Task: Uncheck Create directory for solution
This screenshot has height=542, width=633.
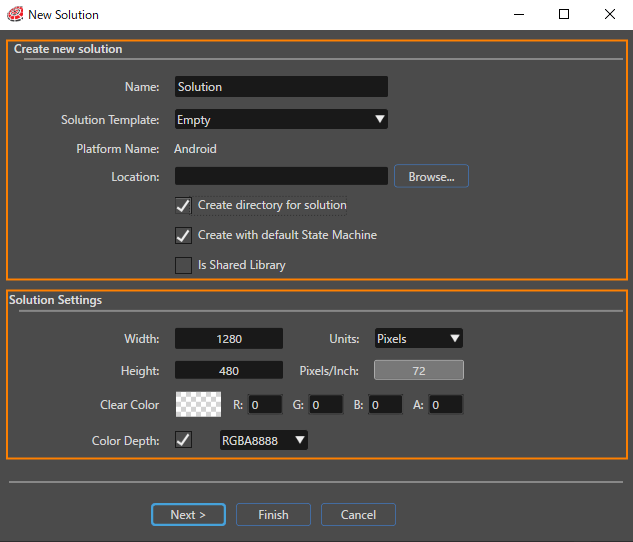Action: pyautogui.click(x=183, y=205)
